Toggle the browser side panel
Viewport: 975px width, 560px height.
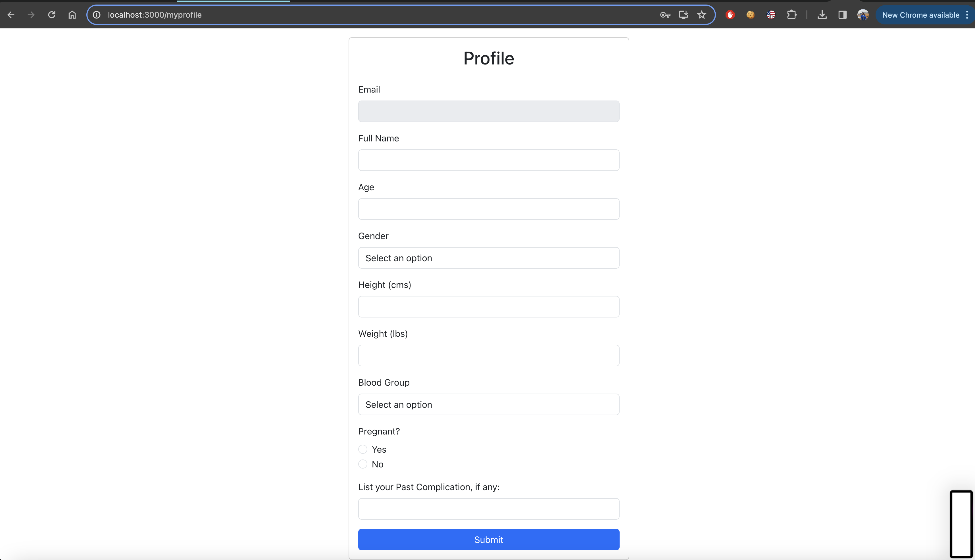842,14
